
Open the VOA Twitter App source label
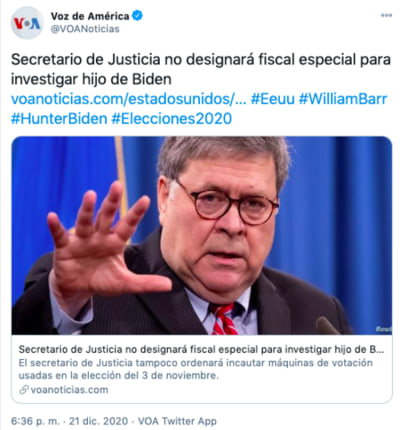coord(177,421)
